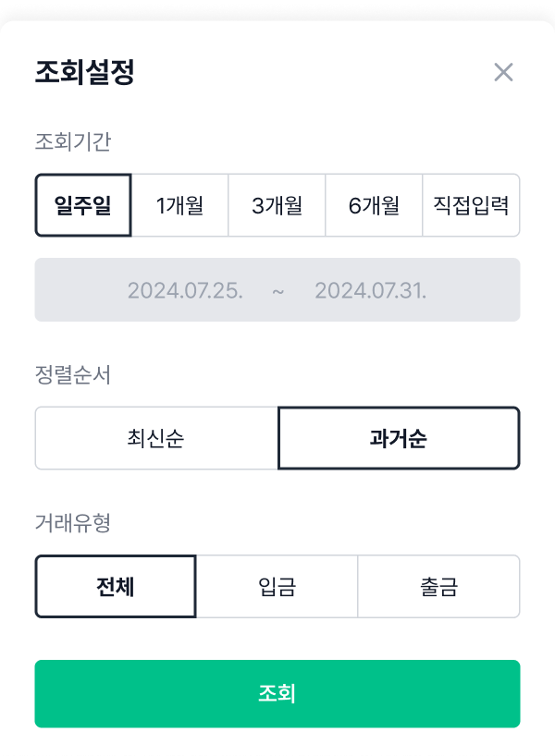Select the 일주일 period option
Screen dimensions: 555x756
(82, 205)
